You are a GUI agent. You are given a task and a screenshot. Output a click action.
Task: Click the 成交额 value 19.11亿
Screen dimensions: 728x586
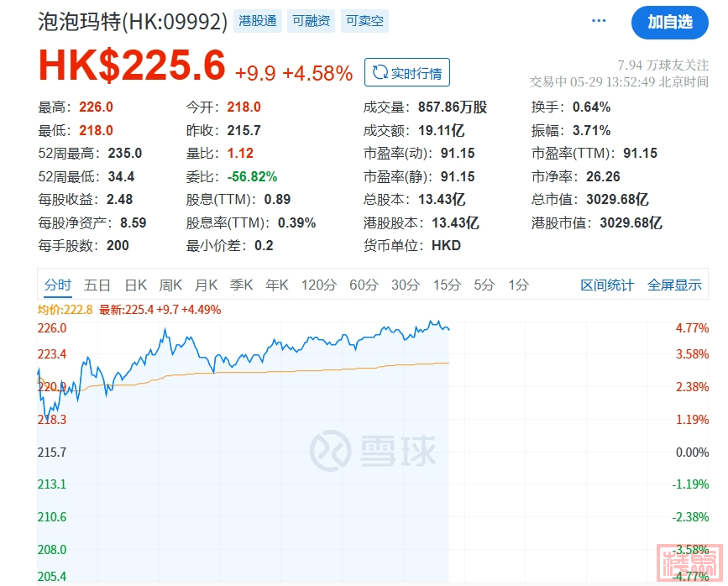pos(441,130)
